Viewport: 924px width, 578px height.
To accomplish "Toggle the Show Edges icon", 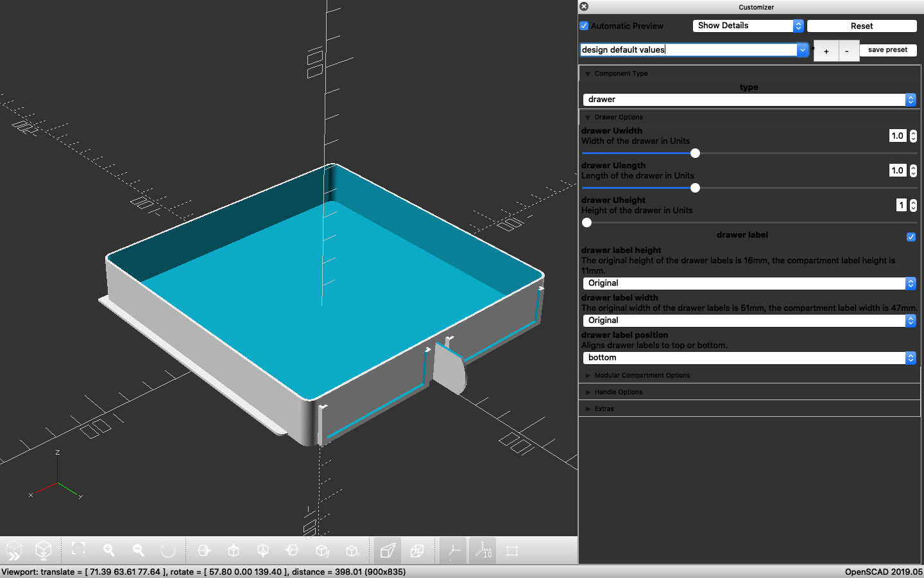I will tap(512, 550).
